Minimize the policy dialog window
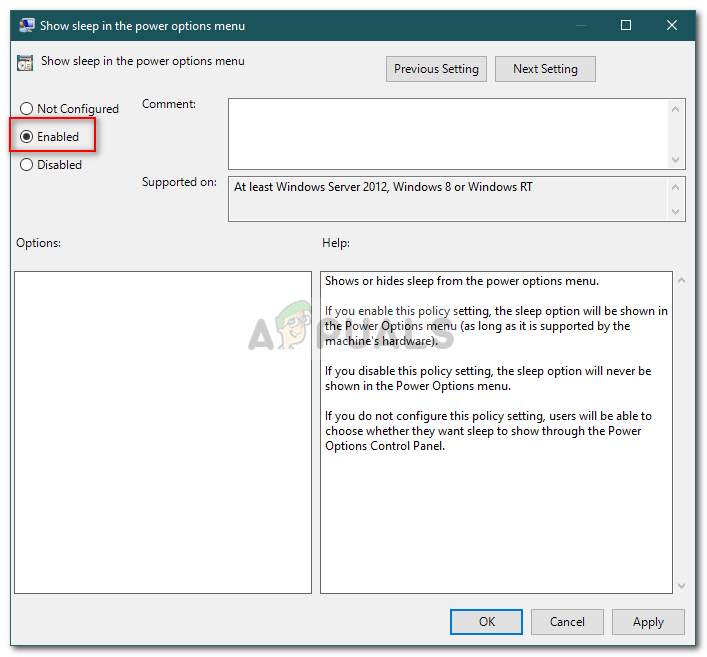 pyautogui.click(x=581, y=25)
